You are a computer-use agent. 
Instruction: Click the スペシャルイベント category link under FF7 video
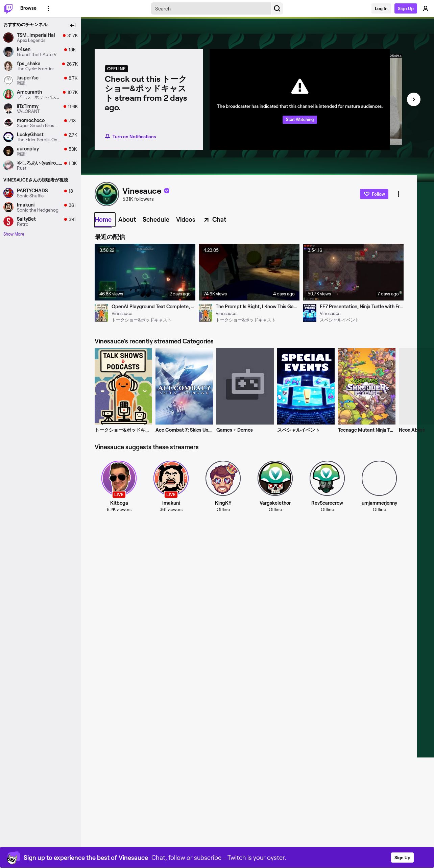(339, 320)
